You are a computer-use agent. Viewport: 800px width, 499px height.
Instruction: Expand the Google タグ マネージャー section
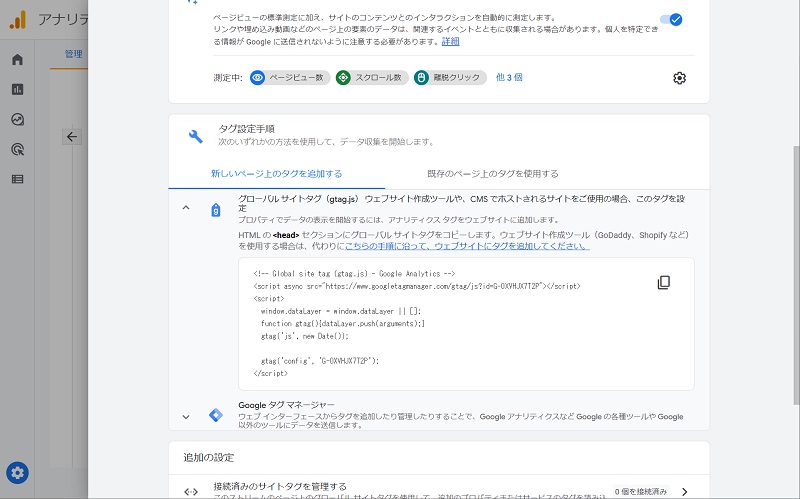[x=186, y=416]
